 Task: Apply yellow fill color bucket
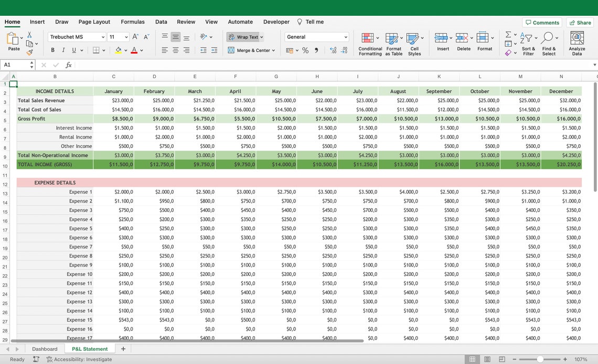pyautogui.click(x=118, y=50)
